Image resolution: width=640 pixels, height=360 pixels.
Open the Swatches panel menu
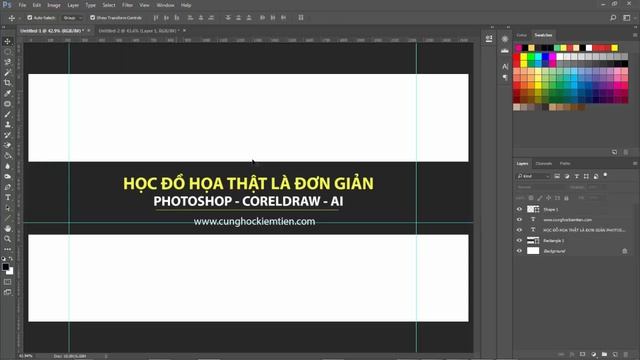click(x=635, y=35)
